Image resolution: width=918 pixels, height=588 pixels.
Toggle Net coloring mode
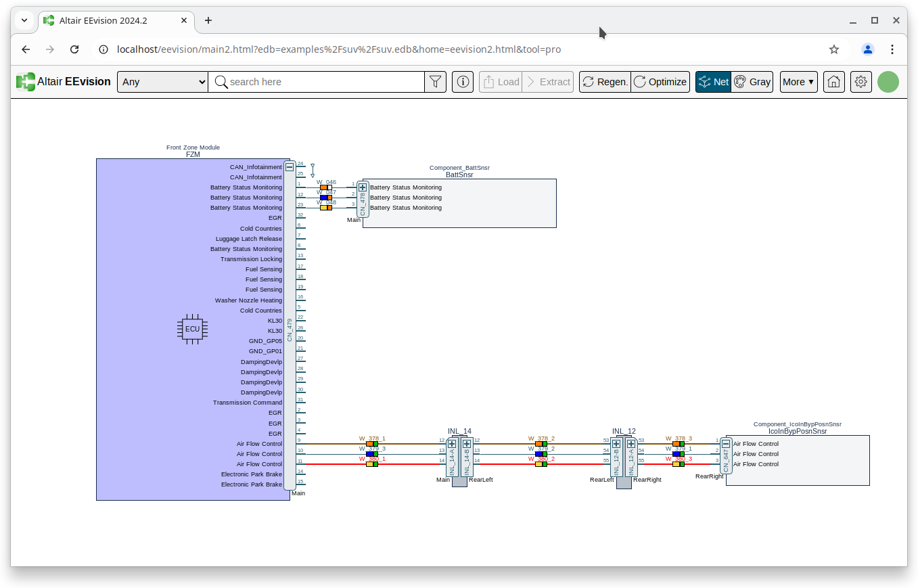tap(713, 82)
